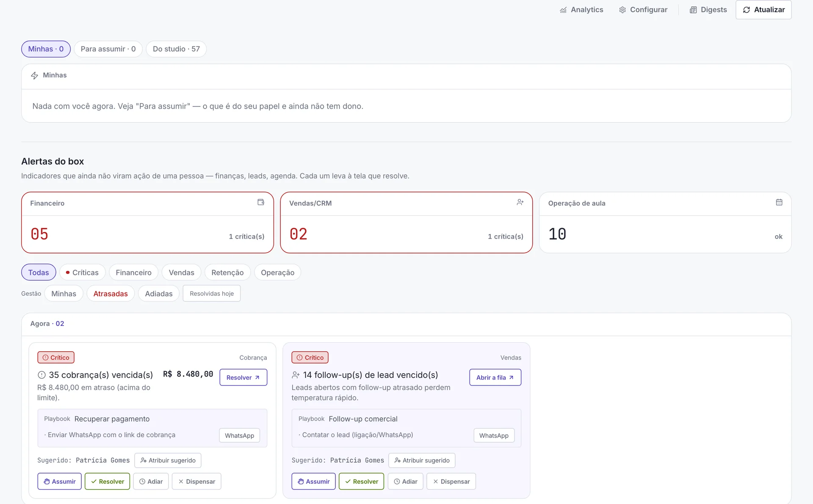Click the 'Agora · 02' section header
The height and width of the screenshot is (504, 813).
pyautogui.click(x=47, y=324)
